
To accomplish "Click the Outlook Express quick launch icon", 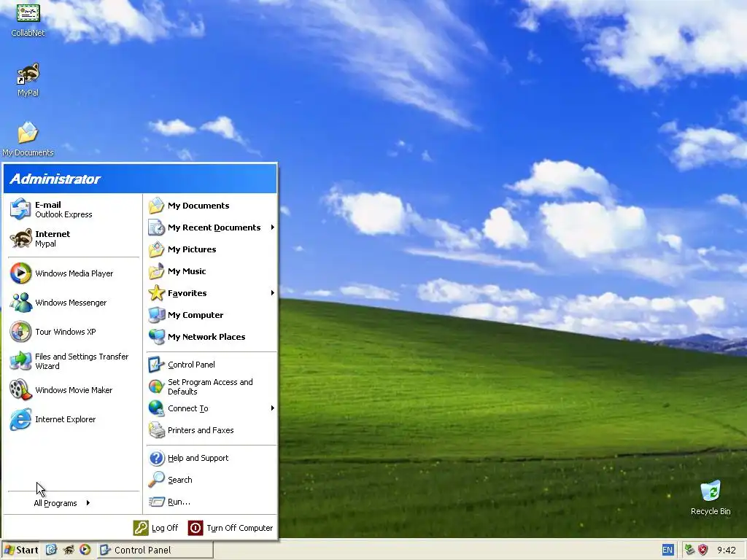I will (52, 550).
